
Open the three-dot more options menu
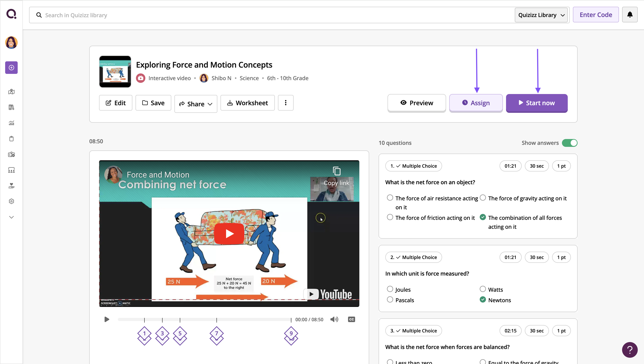pos(286,103)
